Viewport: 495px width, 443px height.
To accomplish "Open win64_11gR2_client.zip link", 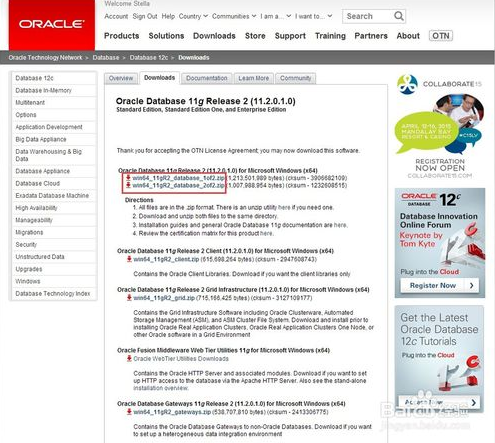I will pyautogui.click(x=166, y=259).
